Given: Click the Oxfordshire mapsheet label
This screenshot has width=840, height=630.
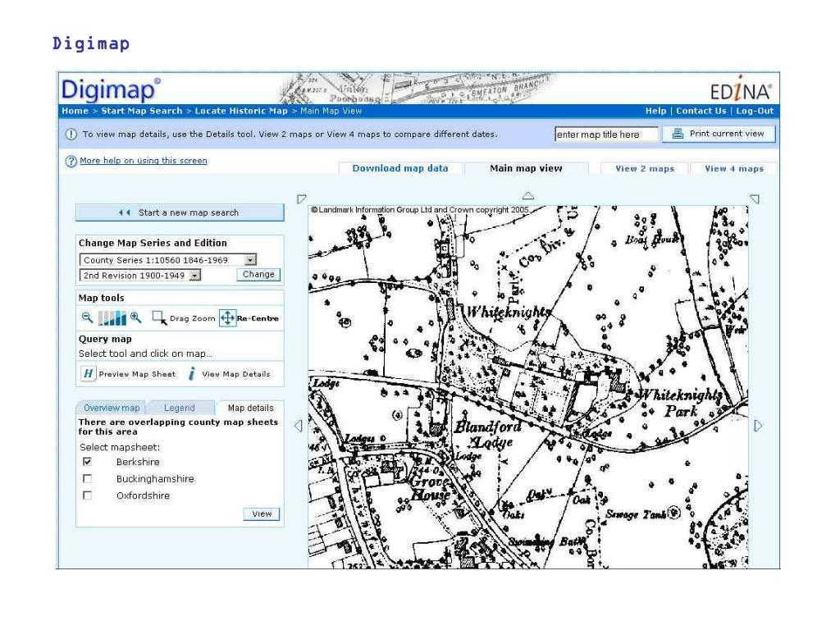Looking at the screenshot, I should pos(143,495).
